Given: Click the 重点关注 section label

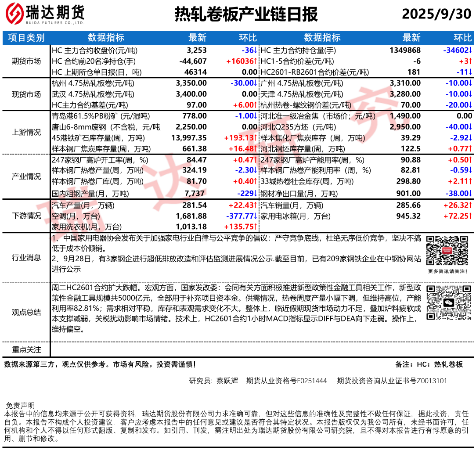Looking at the screenshot, I should click(26, 349).
